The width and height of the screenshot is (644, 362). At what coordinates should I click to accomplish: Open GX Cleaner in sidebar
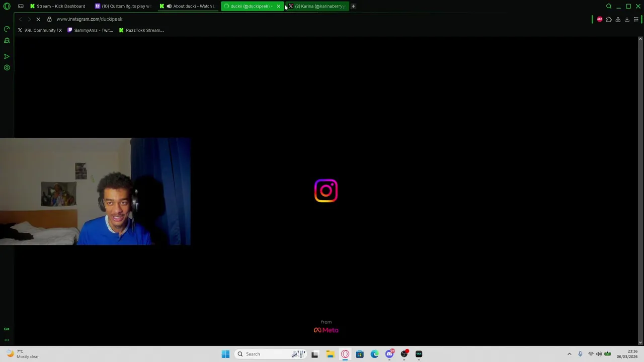point(7,40)
